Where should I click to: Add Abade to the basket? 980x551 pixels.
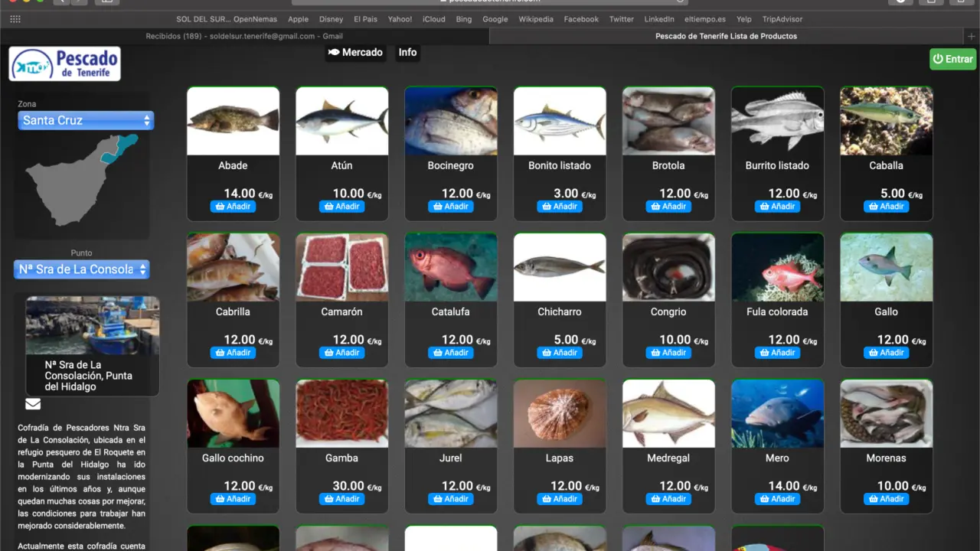(233, 207)
